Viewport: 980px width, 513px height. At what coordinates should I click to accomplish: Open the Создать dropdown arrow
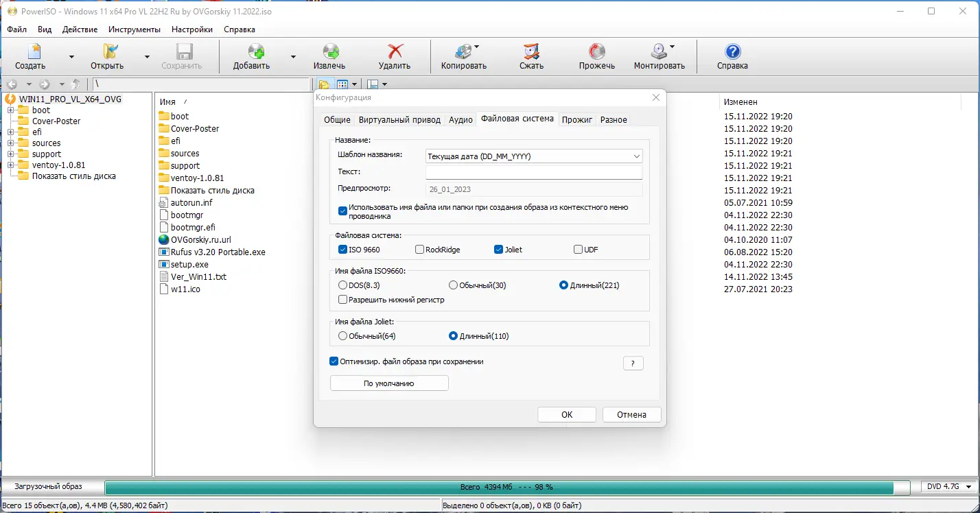point(71,57)
